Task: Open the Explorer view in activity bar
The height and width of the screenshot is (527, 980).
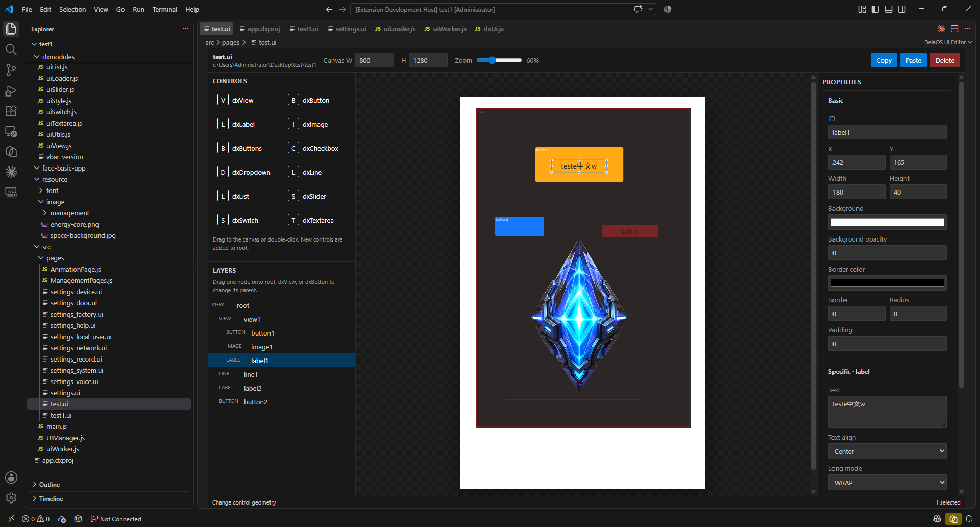Action: pyautogui.click(x=11, y=29)
